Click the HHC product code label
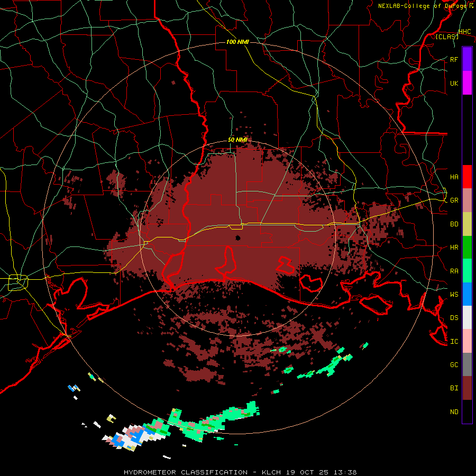 464,32
